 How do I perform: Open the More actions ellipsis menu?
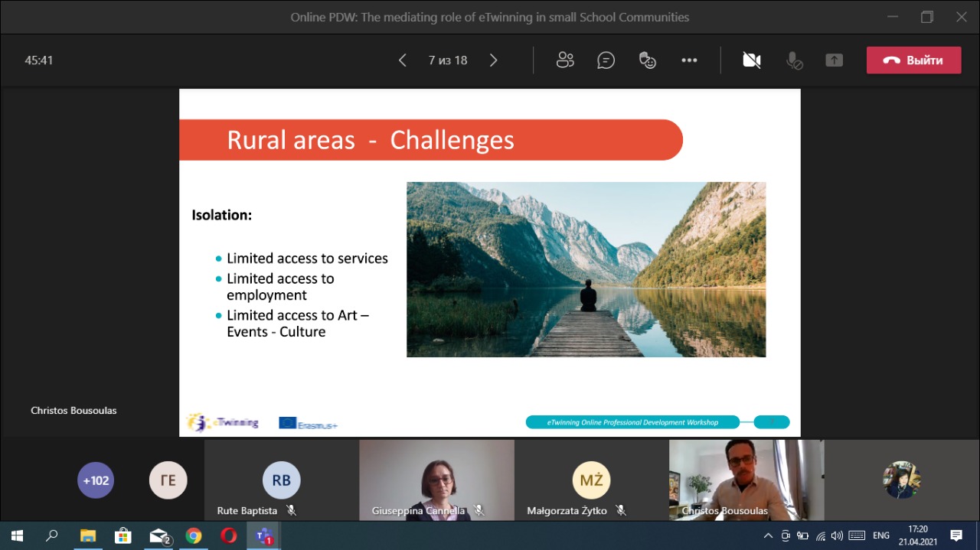[x=689, y=60]
